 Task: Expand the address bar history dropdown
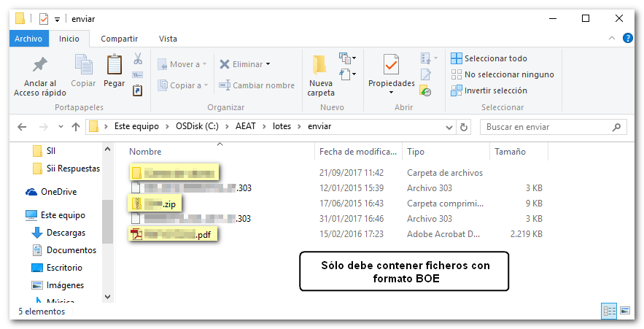447,127
